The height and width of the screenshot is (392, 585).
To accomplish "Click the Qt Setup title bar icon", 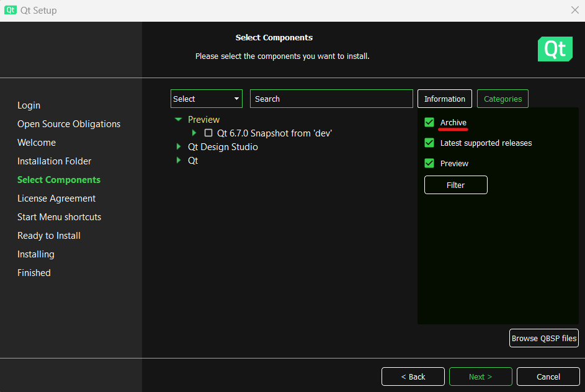I will click(x=10, y=10).
